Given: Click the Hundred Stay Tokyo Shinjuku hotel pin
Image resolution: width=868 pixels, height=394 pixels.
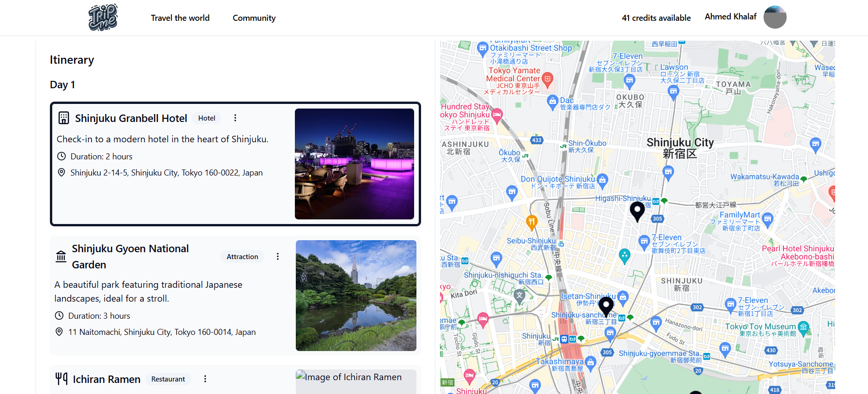Looking at the screenshot, I should [497, 115].
